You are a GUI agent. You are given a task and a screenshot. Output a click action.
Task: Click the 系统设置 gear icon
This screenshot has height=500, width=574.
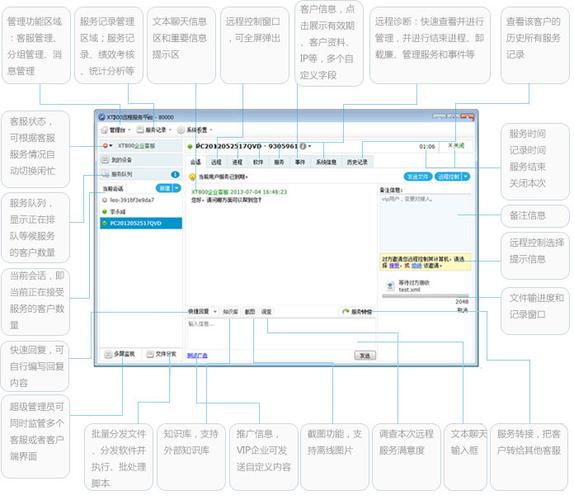point(181,130)
